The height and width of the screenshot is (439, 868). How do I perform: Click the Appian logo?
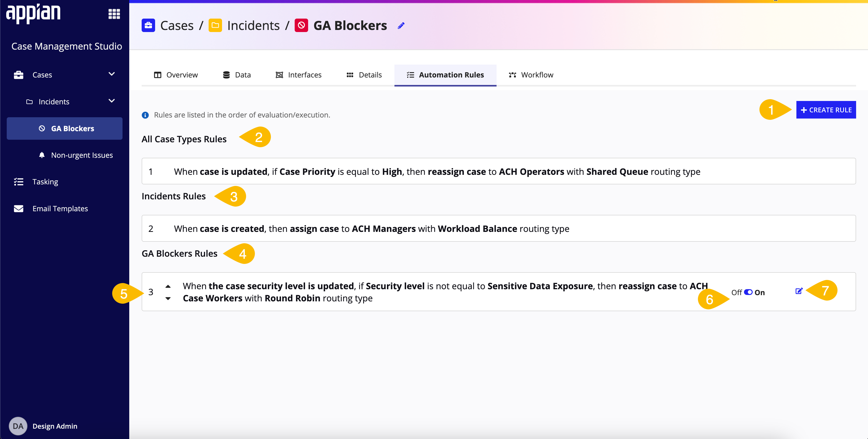33,14
